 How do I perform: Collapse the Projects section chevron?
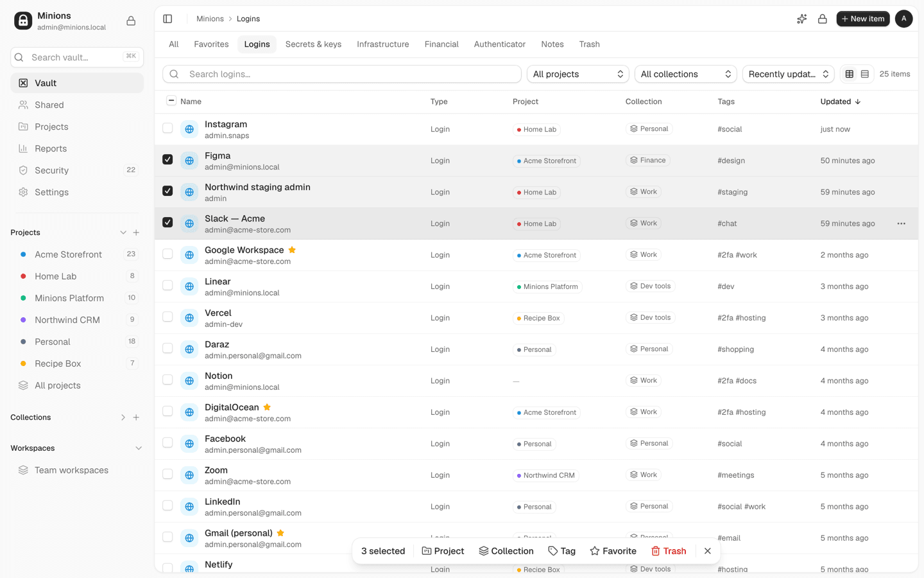click(123, 232)
